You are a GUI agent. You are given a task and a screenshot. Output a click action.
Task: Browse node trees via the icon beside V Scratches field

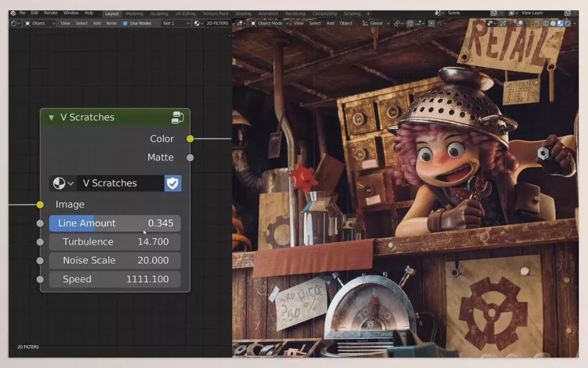(x=62, y=183)
